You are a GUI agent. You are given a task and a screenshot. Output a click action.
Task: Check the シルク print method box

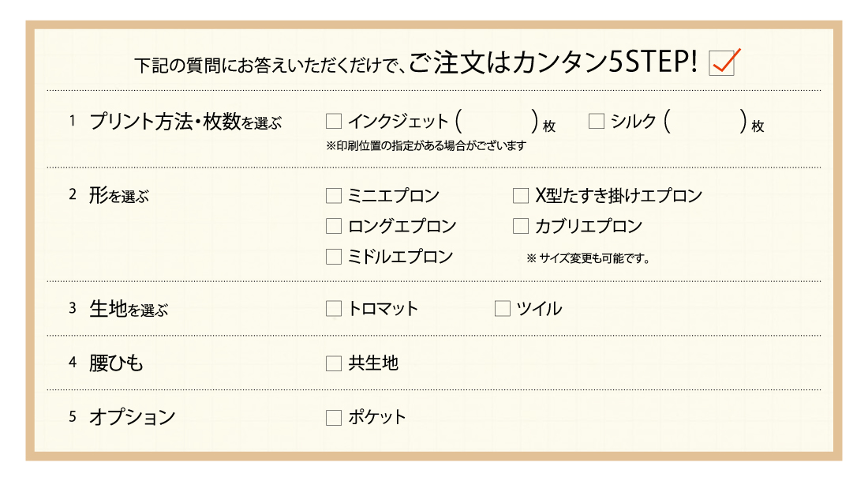(597, 121)
